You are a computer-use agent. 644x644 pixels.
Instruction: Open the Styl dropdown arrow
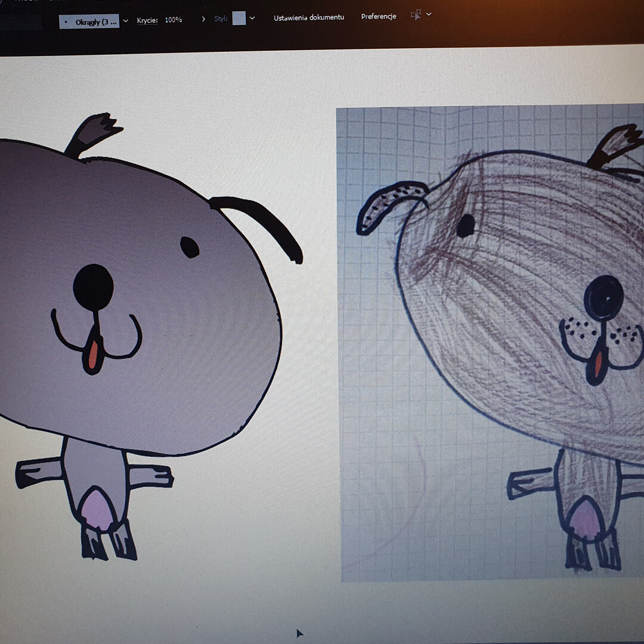pos(252,18)
